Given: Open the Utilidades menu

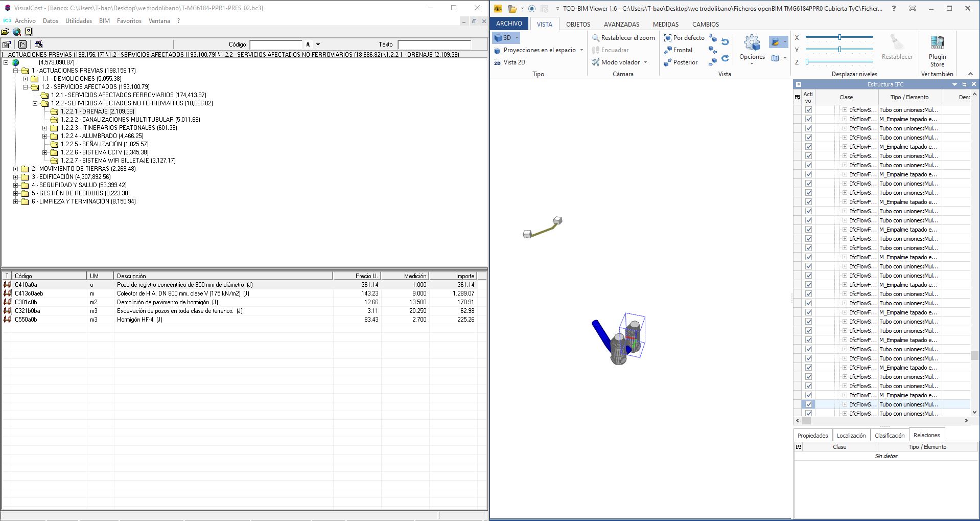Looking at the screenshot, I should [x=78, y=21].
